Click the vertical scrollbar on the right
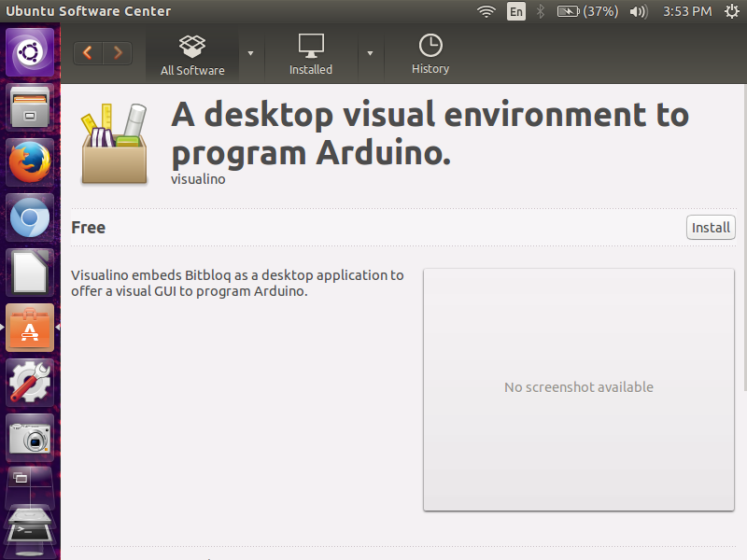 (x=744, y=238)
